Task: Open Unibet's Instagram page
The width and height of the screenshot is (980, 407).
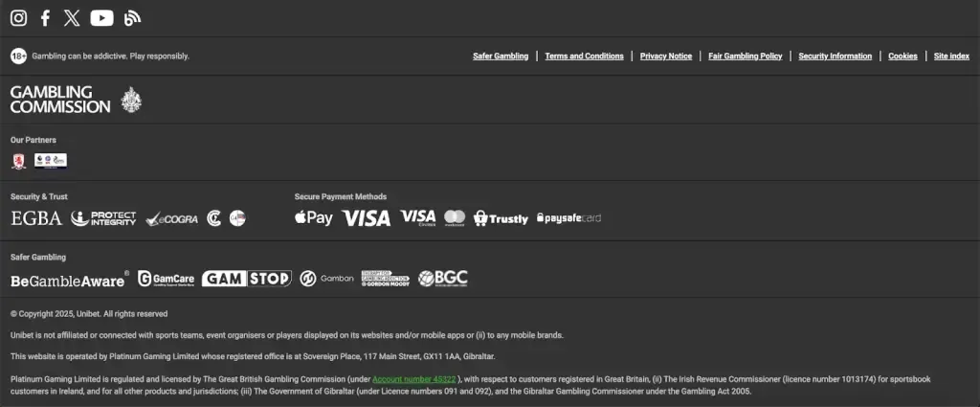Action: [x=19, y=18]
